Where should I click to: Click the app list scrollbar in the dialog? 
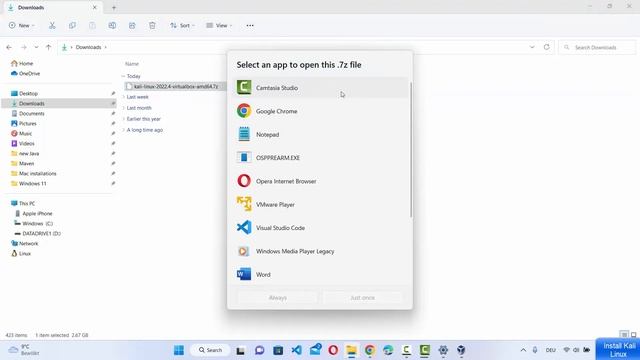pos(411,150)
